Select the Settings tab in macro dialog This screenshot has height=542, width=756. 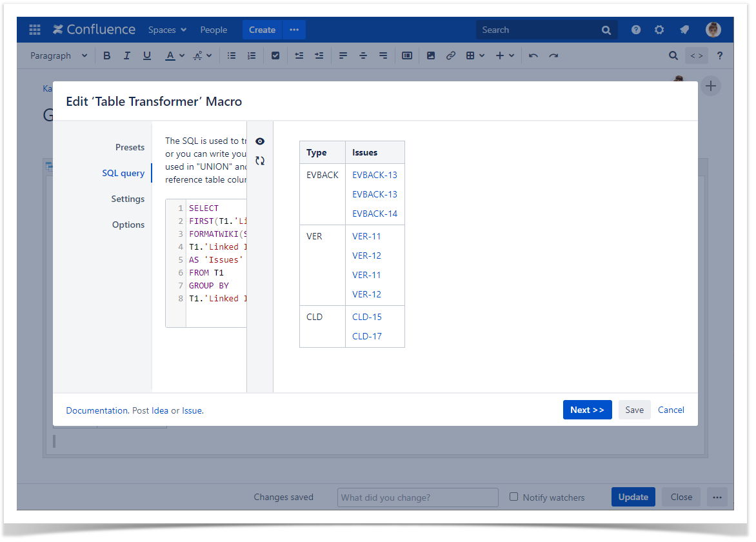click(x=128, y=199)
